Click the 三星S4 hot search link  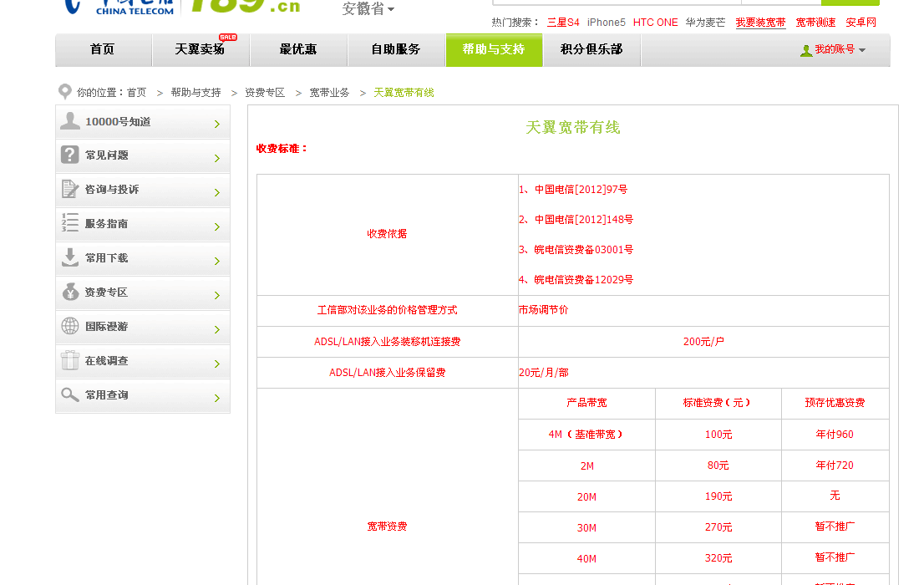[x=563, y=23]
